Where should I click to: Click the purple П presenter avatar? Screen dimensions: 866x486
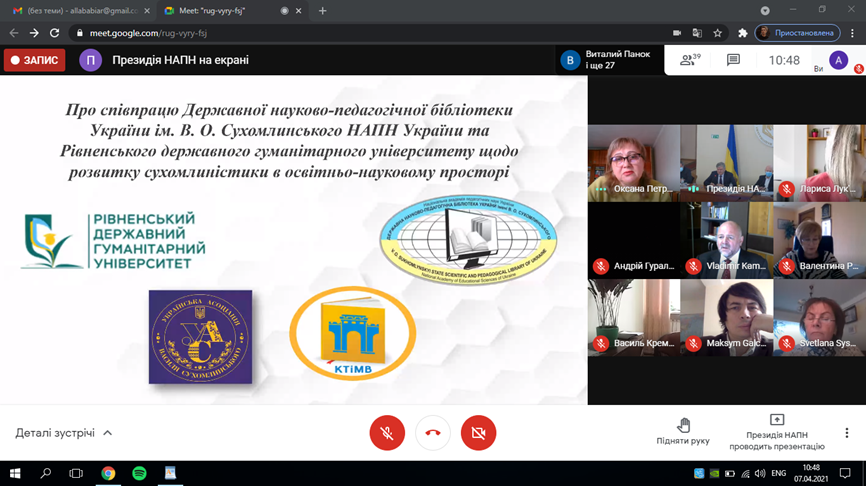coord(91,60)
